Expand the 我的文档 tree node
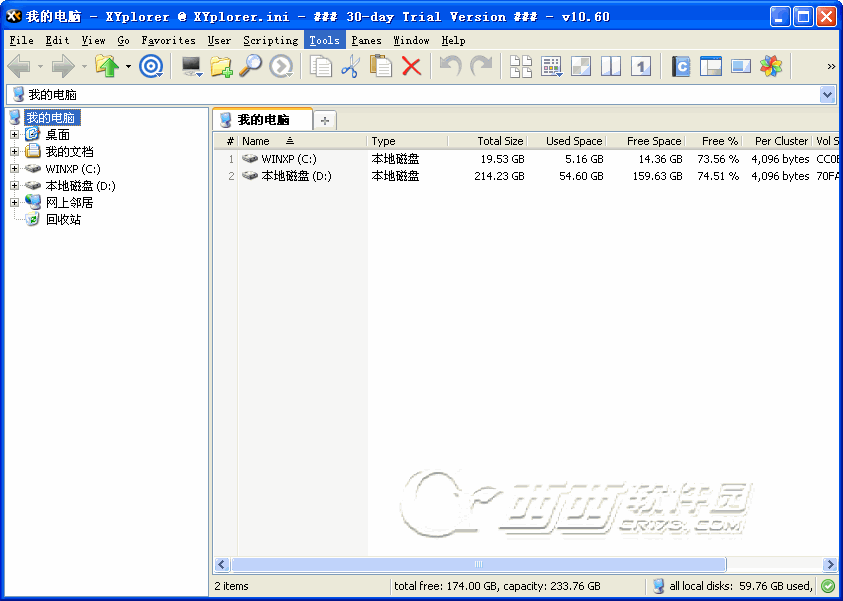843x601 pixels. 15,152
